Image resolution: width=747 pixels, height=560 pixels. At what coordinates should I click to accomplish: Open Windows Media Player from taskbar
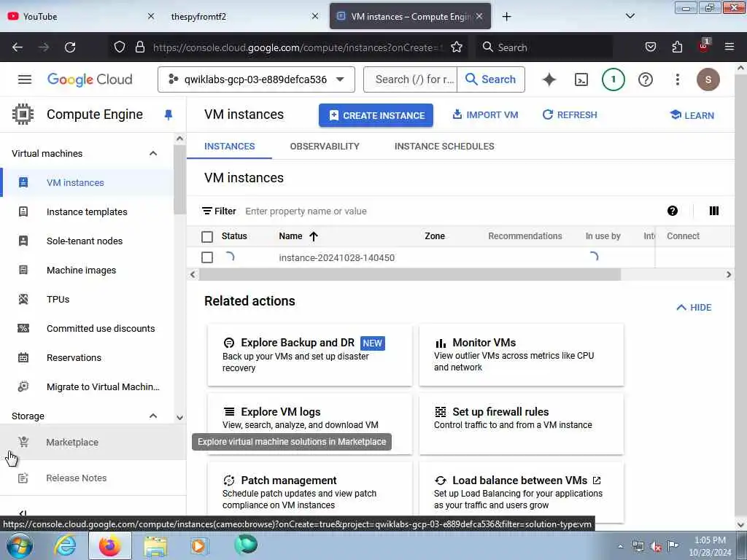click(198, 546)
